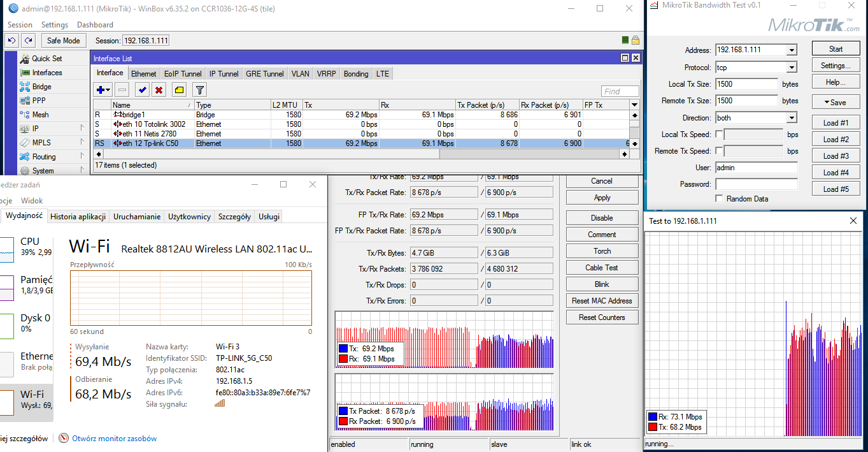Click the yellow Comment note icon
The height and width of the screenshot is (452, 868).
[179, 91]
